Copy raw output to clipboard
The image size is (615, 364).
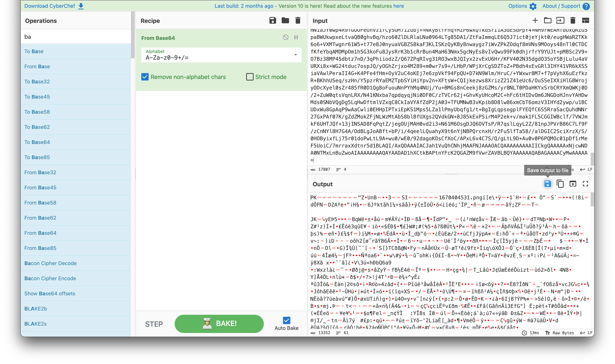pyautogui.click(x=560, y=184)
